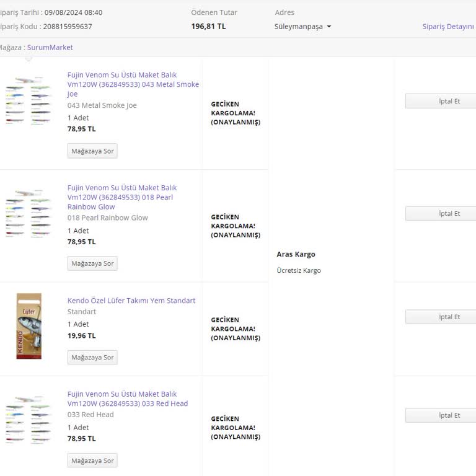This screenshot has height=476, width=476.
Task: Open the 018 Pearl Rainbow Glow product title
Action: (121, 197)
